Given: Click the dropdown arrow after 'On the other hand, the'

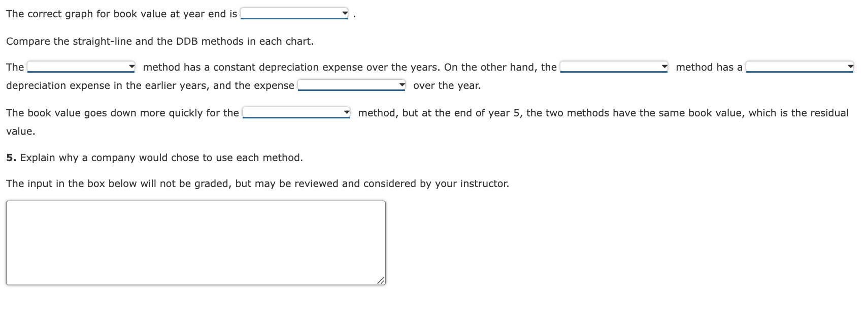Looking at the screenshot, I should pyautogui.click(x=665, y=66).
